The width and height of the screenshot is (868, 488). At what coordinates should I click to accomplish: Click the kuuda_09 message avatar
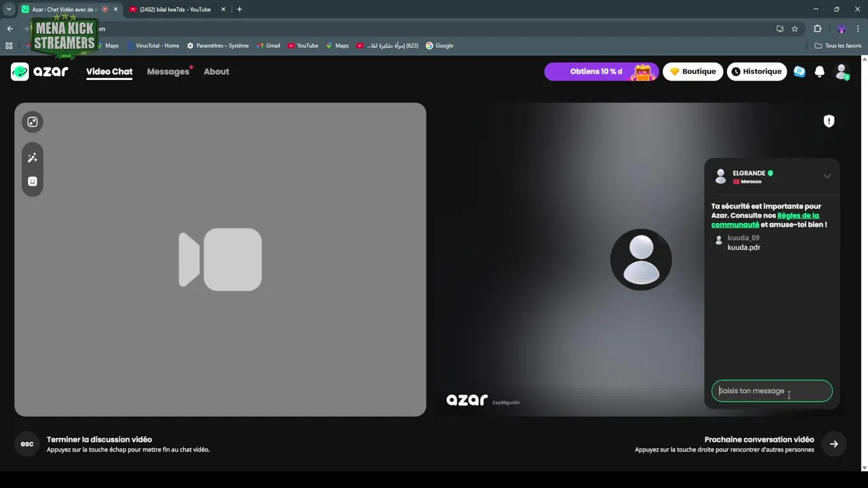719,240
